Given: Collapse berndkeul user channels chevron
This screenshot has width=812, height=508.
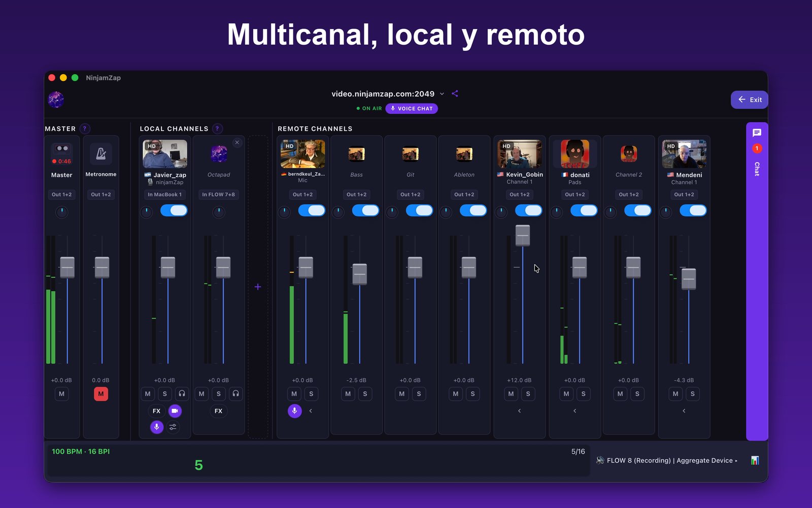Looking at the screenshot, I should click(311, 411).
